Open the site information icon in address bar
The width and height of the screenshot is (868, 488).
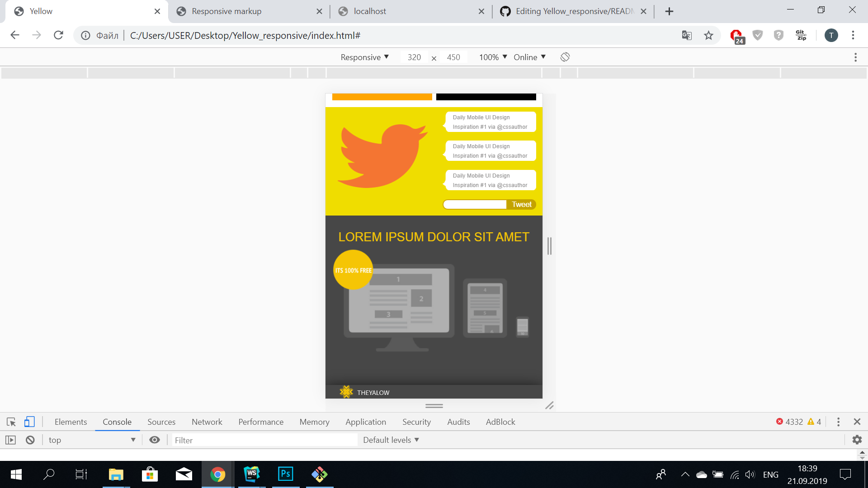coord(85,35)
